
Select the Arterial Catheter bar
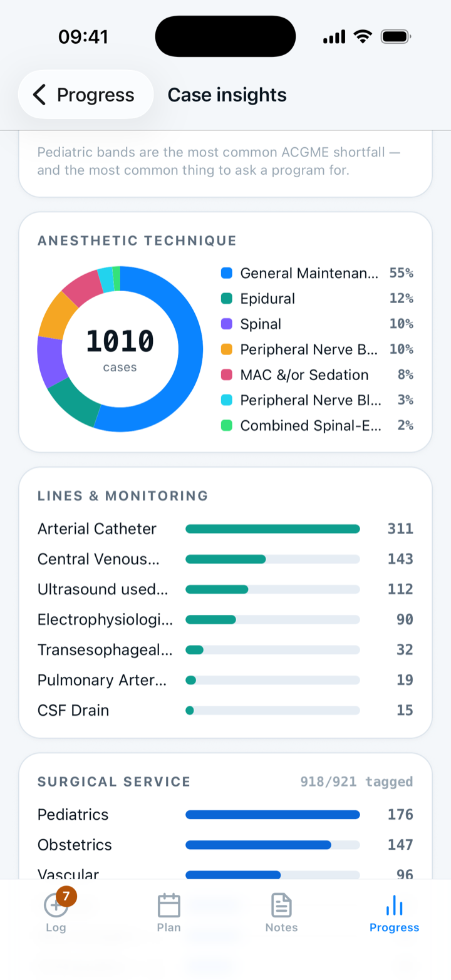coord(272,529)
